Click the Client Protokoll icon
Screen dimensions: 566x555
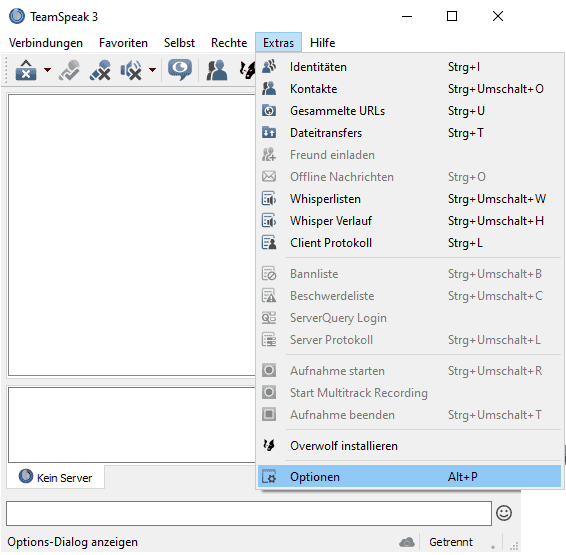pyautogui.click(x=269, y=243)
